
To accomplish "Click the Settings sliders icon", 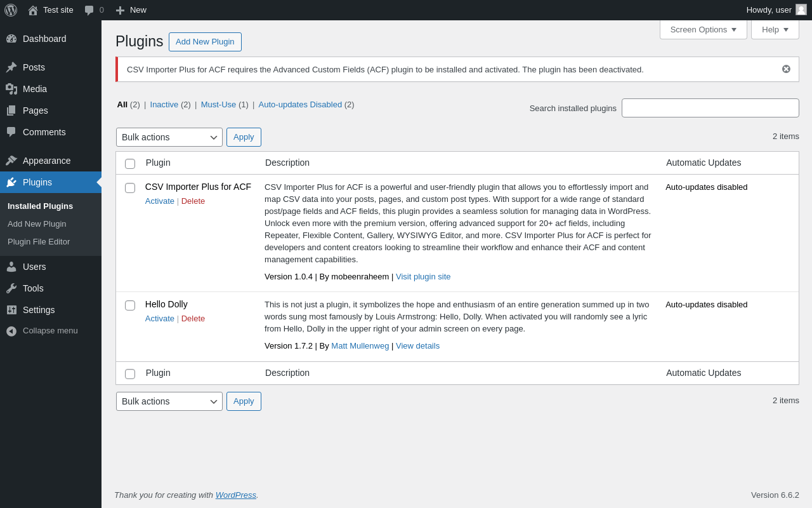I will point(11,310).
